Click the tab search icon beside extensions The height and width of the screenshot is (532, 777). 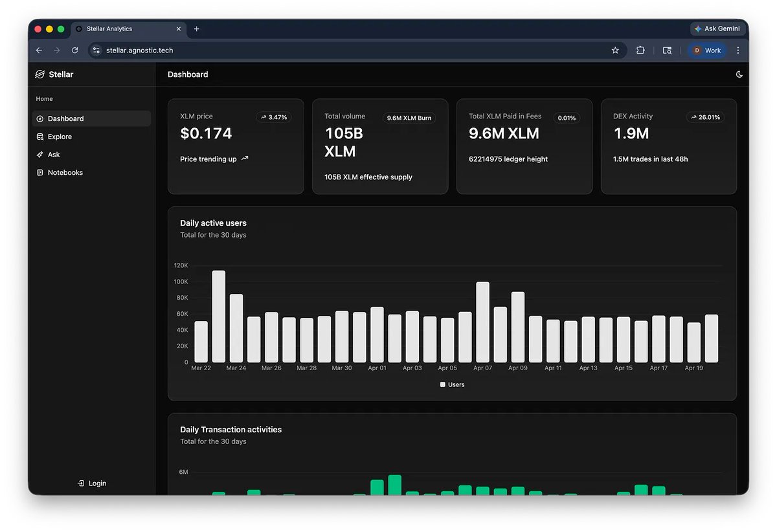point(667,50)
